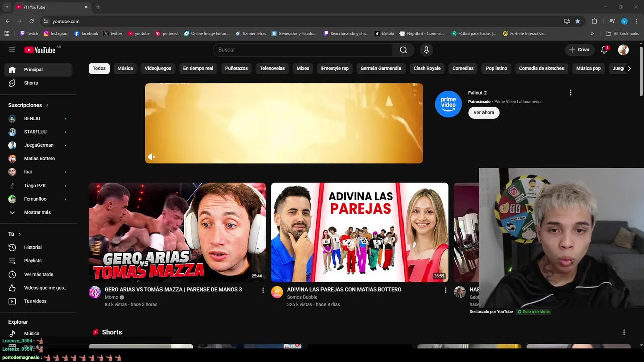
Task: Go to Principal in sidebar
Action: [x=38, y=70]
